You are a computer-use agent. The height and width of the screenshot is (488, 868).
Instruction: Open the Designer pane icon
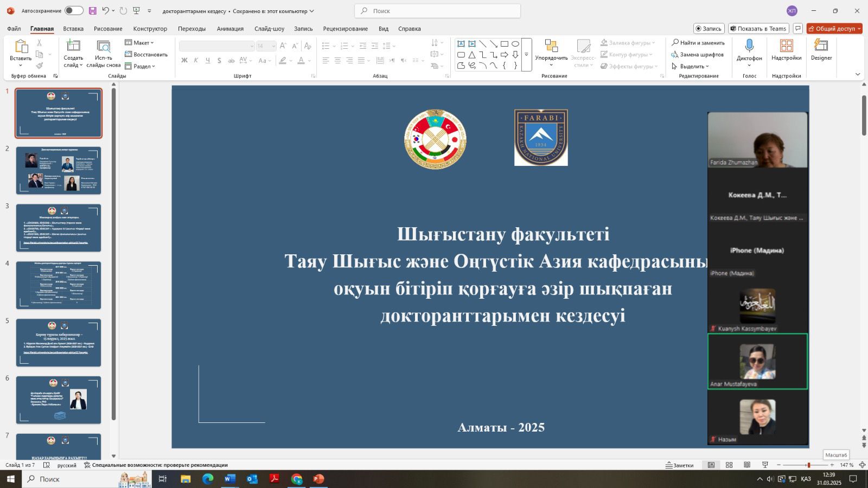pos(821,46)
